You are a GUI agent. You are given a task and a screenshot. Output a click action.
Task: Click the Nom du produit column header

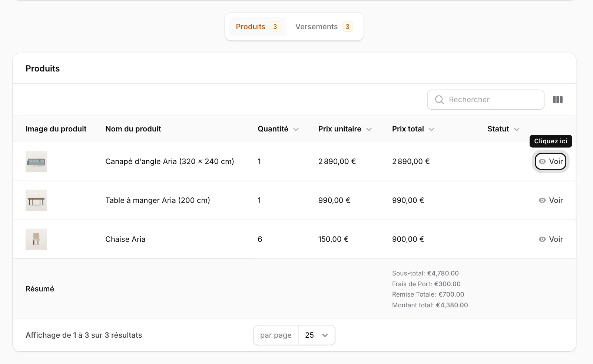pos(133,129)
